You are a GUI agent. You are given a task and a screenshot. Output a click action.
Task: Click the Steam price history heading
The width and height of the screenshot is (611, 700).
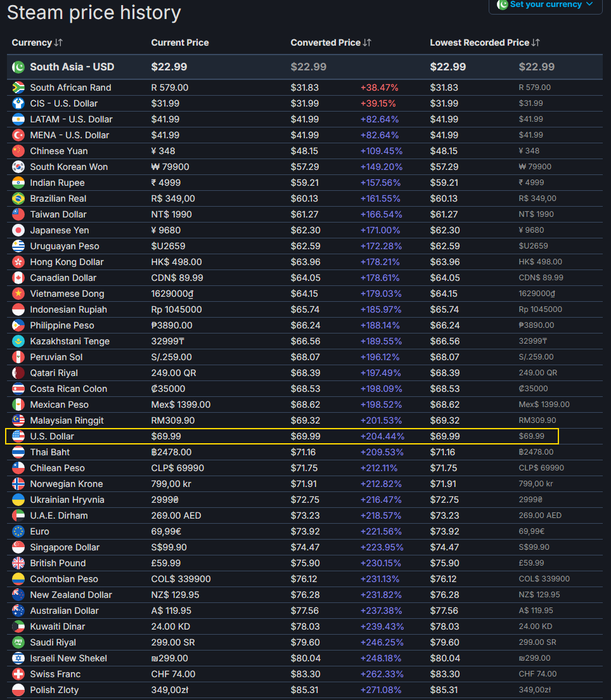(94, 12)
